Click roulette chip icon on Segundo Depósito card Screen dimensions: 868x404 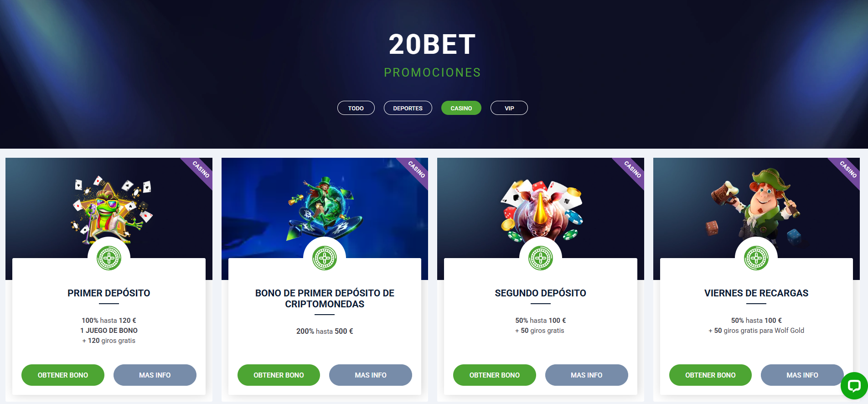tap(541, 258)
